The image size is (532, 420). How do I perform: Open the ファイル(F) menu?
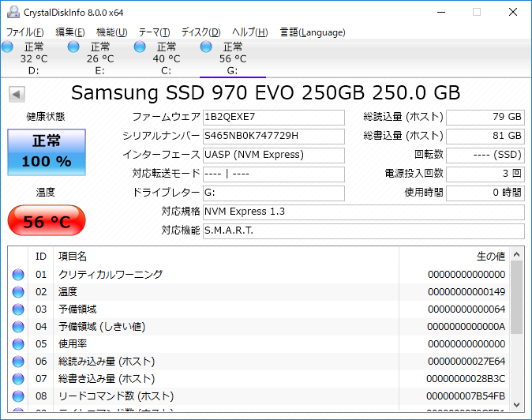24,32
